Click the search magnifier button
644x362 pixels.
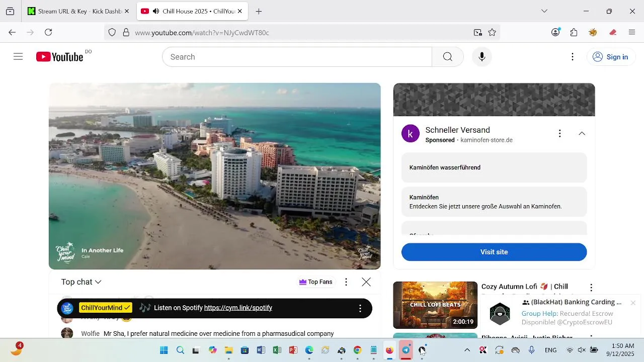[x=447, y=57]
